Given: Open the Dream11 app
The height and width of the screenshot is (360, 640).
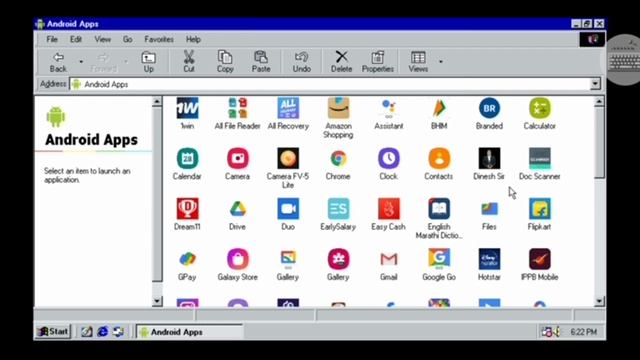Looking at the screenshot, I should tap(187, 209).
